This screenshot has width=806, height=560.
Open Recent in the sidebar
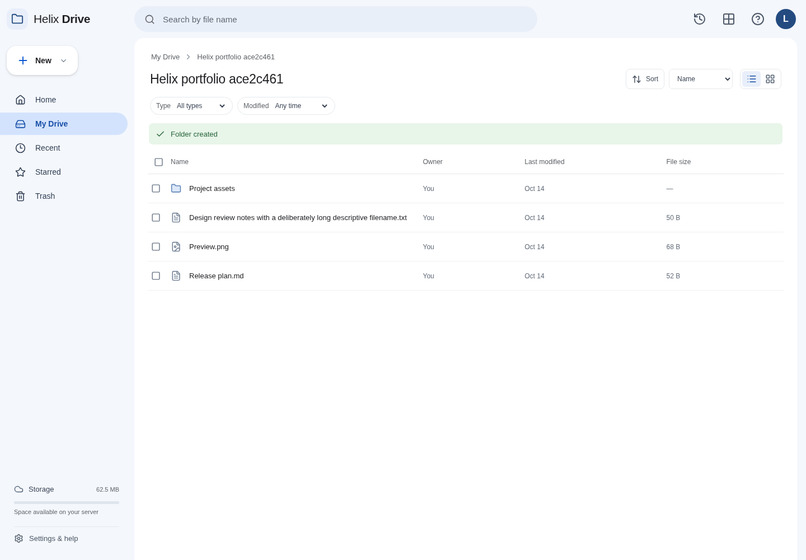(x=64, y=148)
